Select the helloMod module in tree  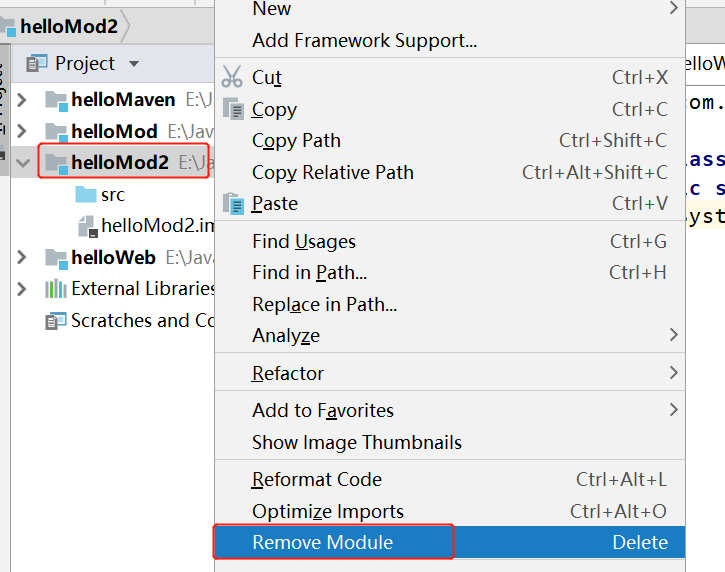pyautogui.click(x=114, y=131)
